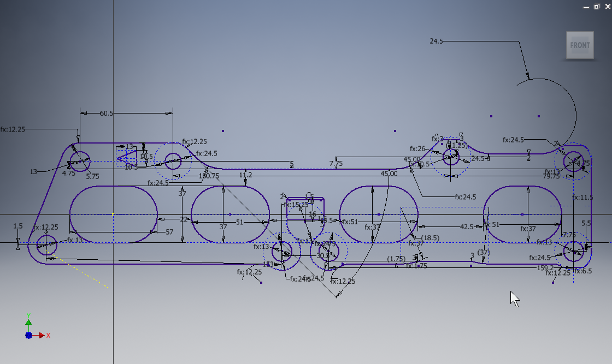Select the (37) driven dimension

[x=484, y=252]
